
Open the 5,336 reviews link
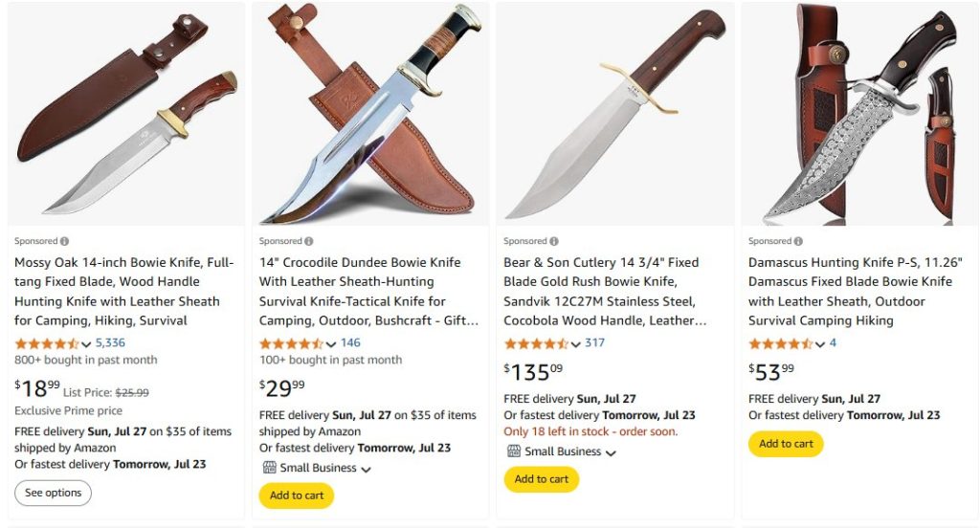110,342
